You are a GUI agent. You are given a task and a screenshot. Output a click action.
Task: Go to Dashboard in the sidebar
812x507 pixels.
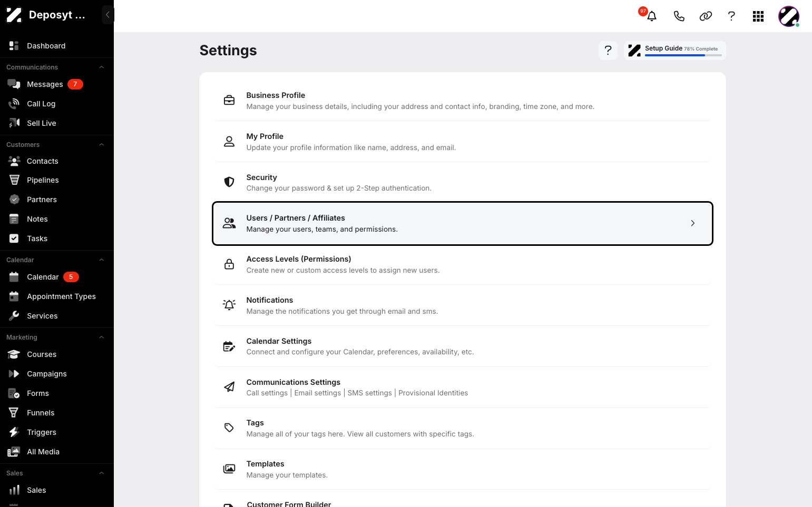[x=57, y=46]
